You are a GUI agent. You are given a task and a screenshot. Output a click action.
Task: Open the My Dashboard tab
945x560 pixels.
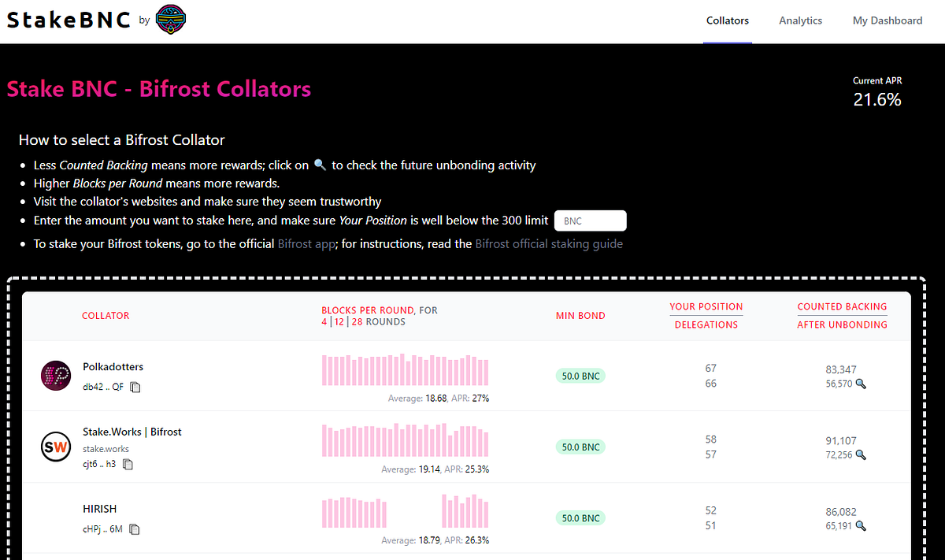888,20
